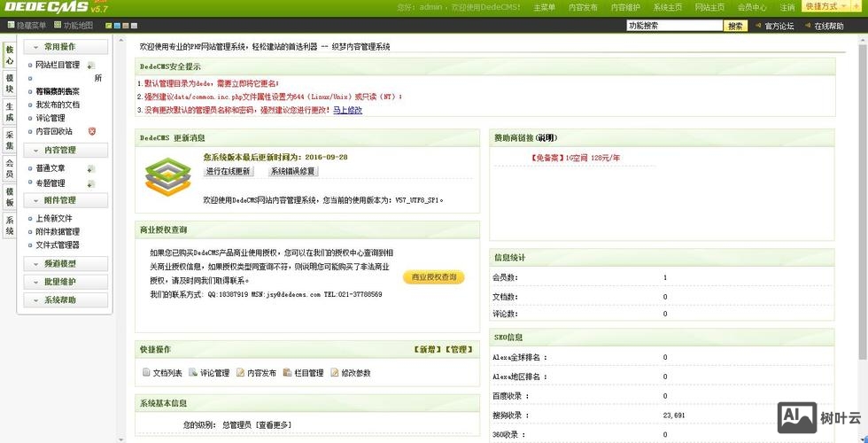Click the 隐藏菜单 hide-menu icon

[11, 25]
